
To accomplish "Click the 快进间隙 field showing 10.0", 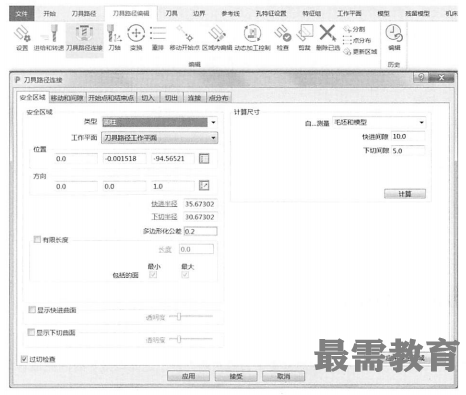I will point(408,136).
